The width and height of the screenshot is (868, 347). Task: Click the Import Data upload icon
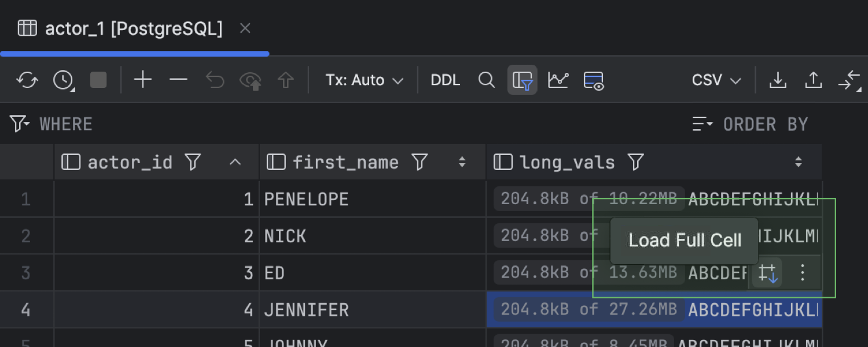814,80
